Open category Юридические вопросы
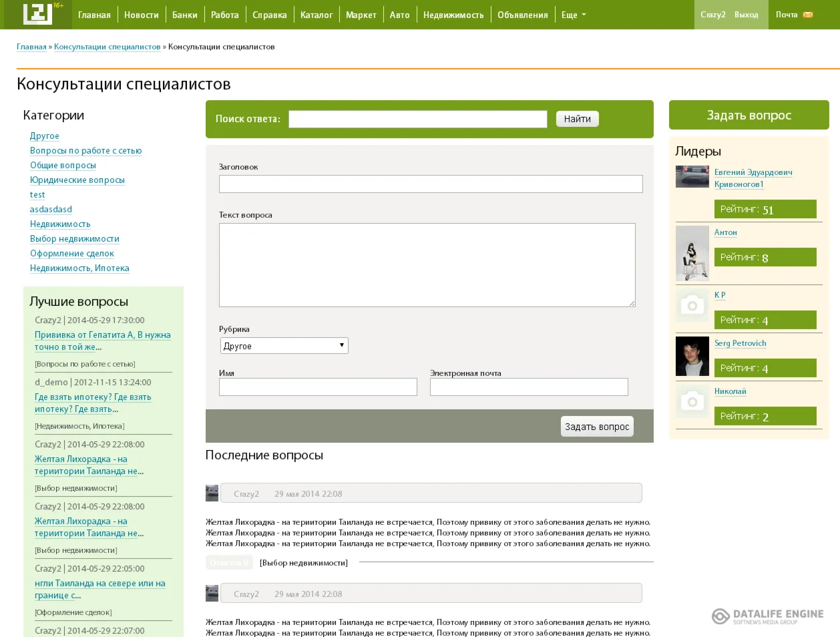Screen dimensions: 840x637 pos(77,180)
